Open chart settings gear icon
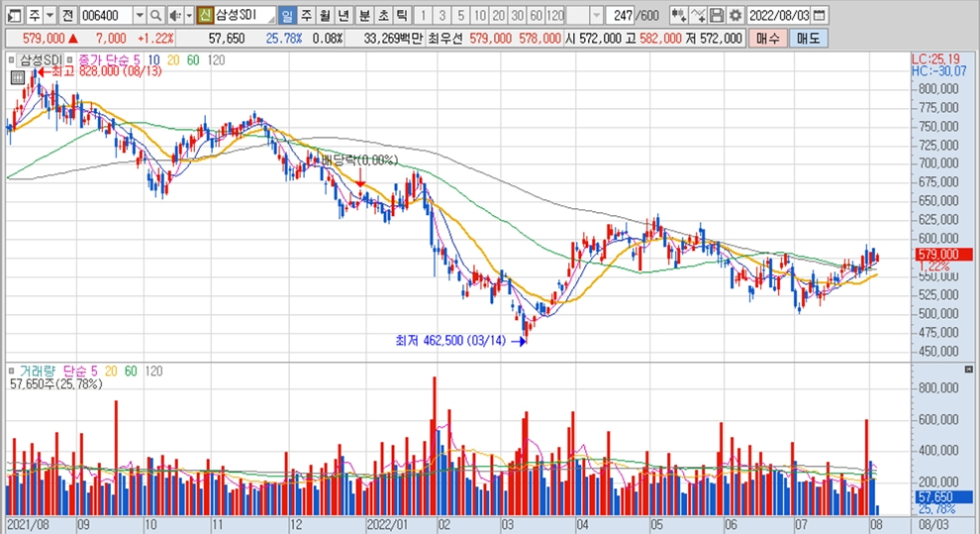The image size is (980, 534). coord(735,16)
